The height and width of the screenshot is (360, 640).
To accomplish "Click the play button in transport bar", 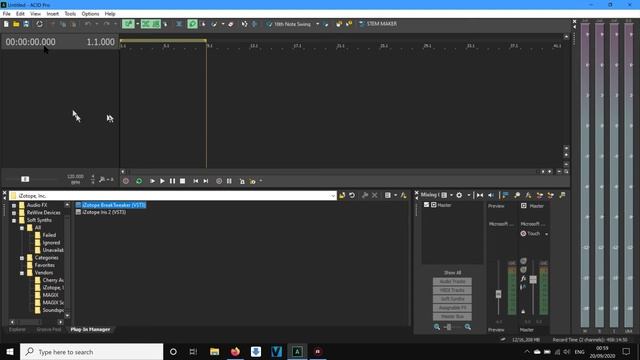I will click(x=162, y=181).
